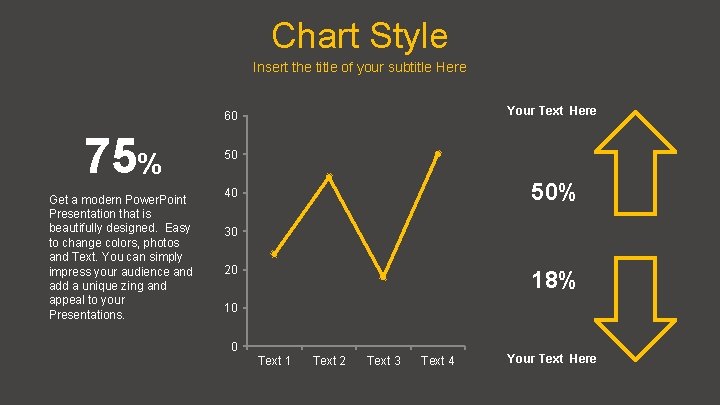Click the modern PowerPoint description paragraph
This screenshot has width=720, height=405.
coord(121,257)
